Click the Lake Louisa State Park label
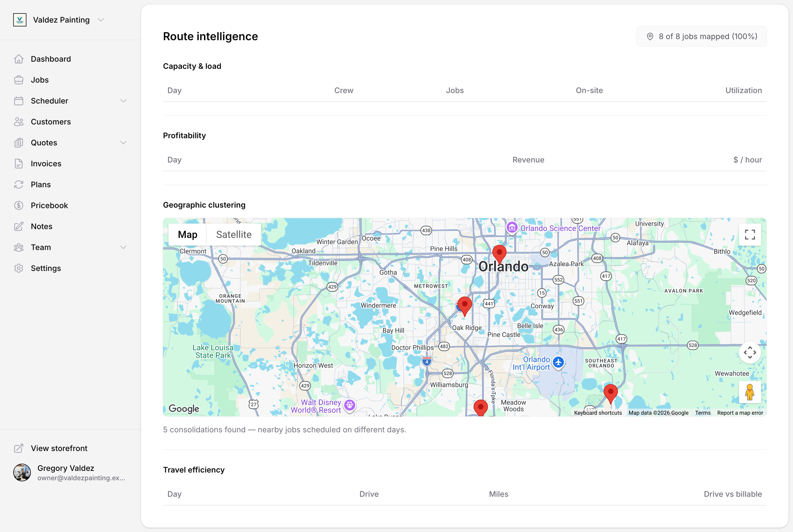This screenshot has height=532, width=793. [213, 351]
